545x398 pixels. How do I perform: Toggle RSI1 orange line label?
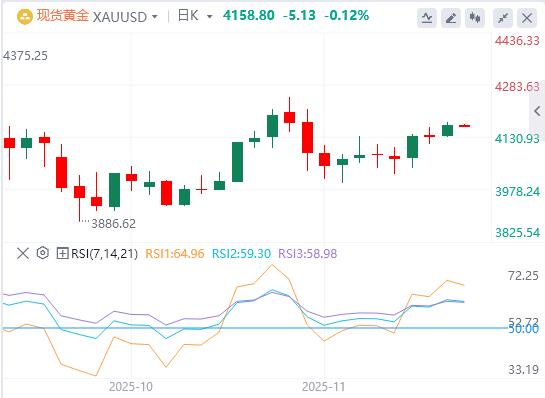[174, 254]
